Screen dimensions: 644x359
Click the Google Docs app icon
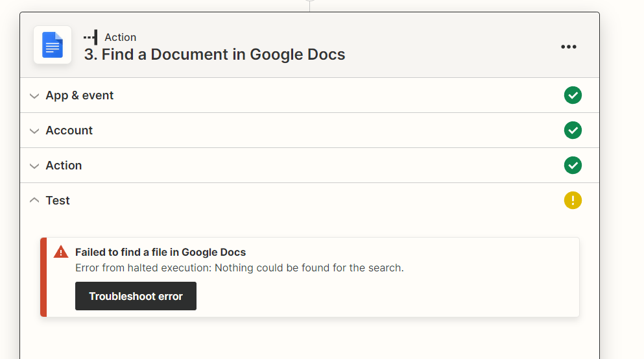pyautogui.click(x=53, y=45)
